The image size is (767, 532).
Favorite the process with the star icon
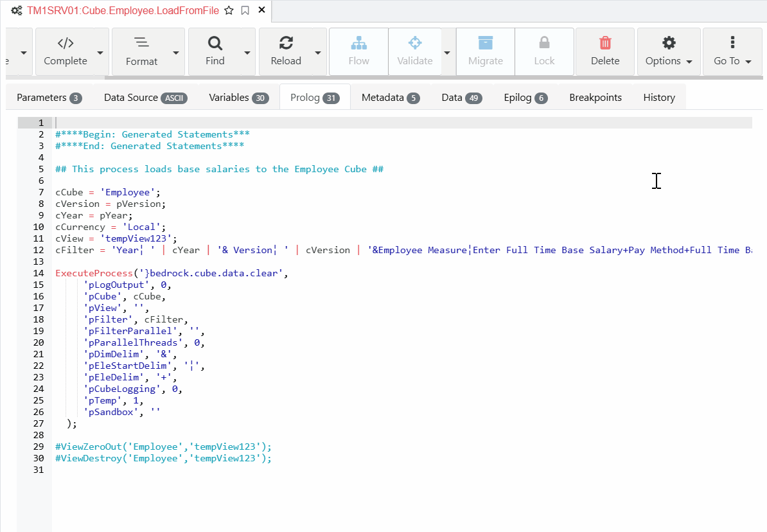[227, 11]
